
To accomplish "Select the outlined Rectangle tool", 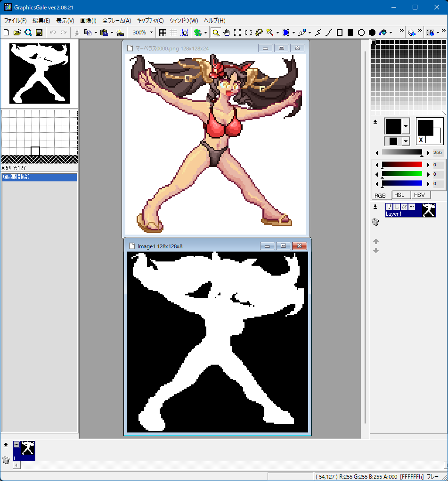I will point(340,32).
